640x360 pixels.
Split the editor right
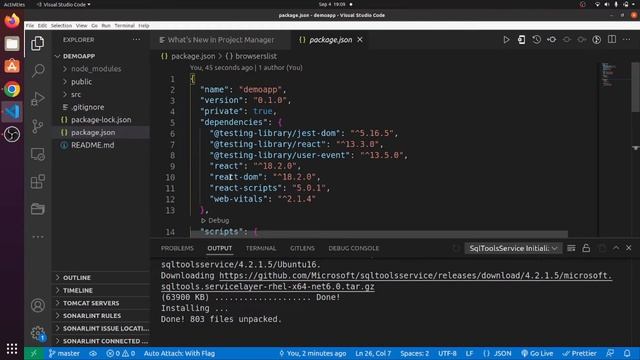(612, 40)
